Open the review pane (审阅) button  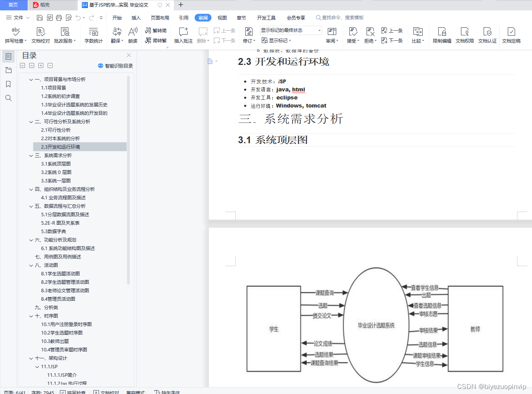pyautogui.click(x=332, y=35)
